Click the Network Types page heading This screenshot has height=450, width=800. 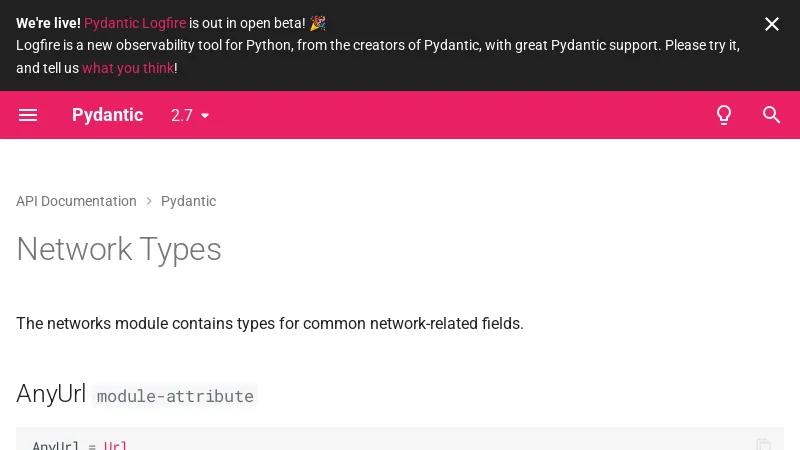[x=119, y=249]
